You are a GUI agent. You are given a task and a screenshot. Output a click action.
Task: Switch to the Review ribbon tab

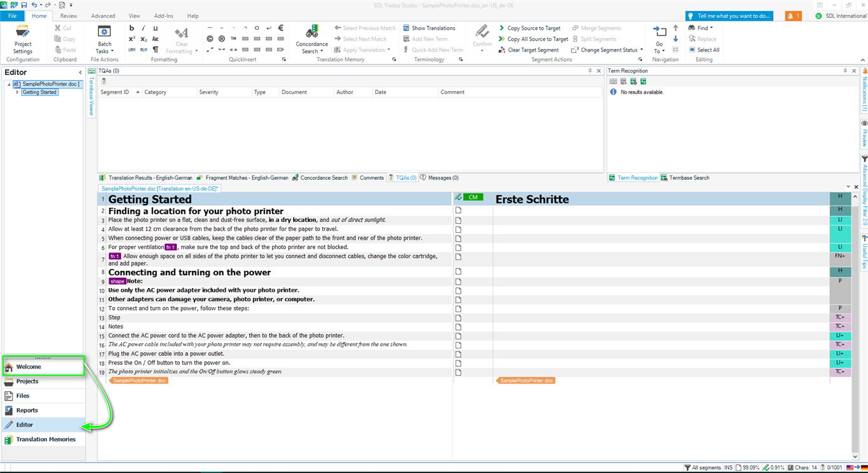pos(68,16)
